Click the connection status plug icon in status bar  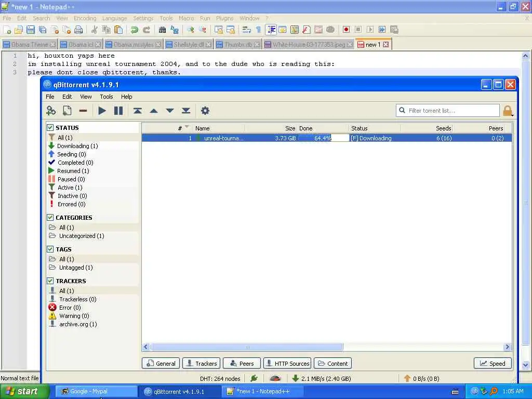[x=254, y=378]
